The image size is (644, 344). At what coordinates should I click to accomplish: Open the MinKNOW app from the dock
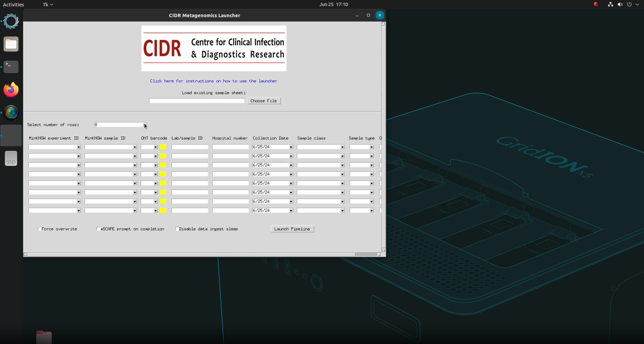[x=11, y=21]
